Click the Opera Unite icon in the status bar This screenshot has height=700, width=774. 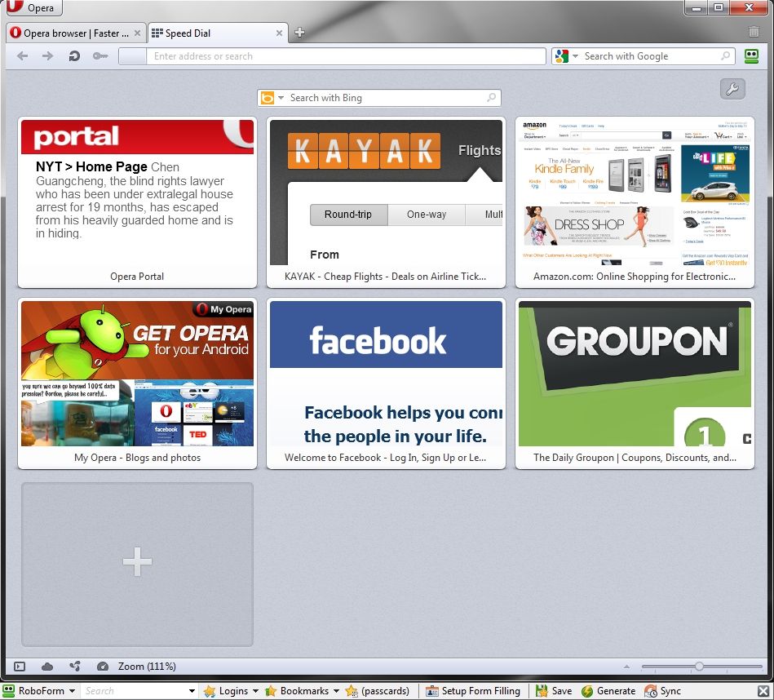(x=75, y=667)
